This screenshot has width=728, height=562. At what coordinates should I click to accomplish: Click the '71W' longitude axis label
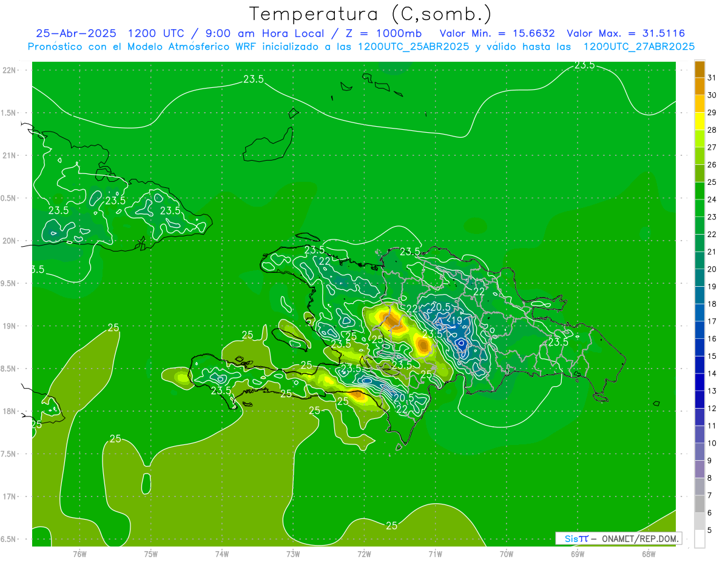pyautogui.click(x=435, y=554)
